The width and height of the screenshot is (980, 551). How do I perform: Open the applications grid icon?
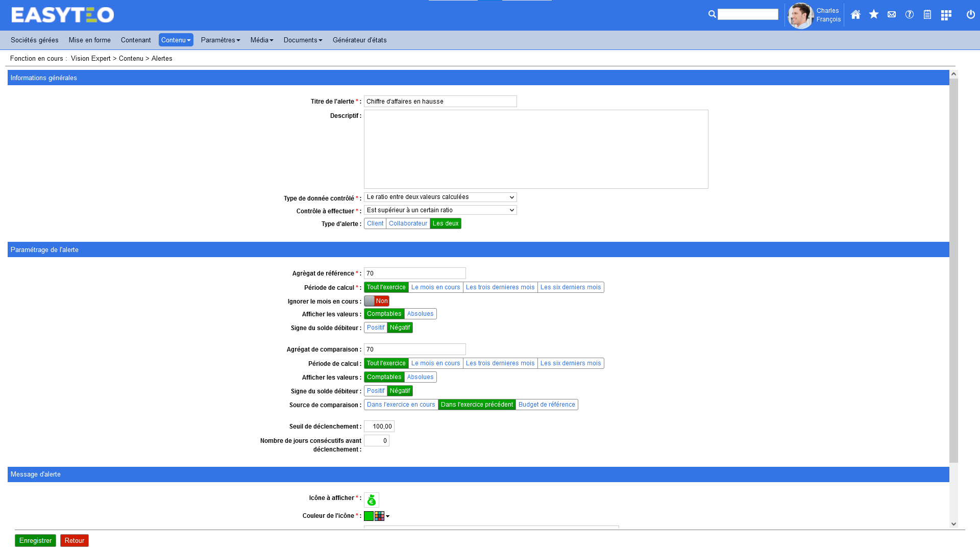coord(946,15)
